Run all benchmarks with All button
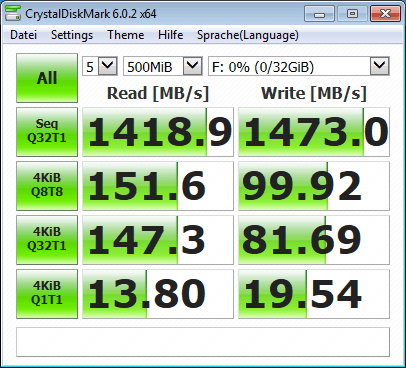 pos(47,78)
